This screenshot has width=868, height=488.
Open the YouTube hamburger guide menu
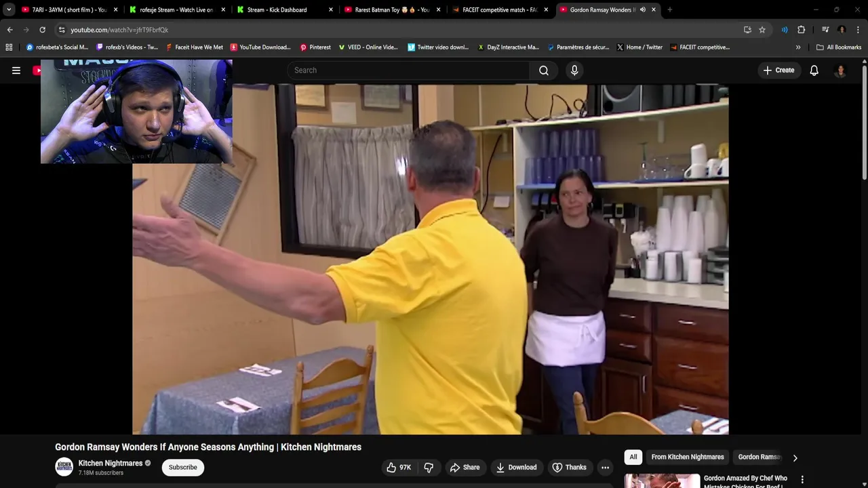point(16,70)
